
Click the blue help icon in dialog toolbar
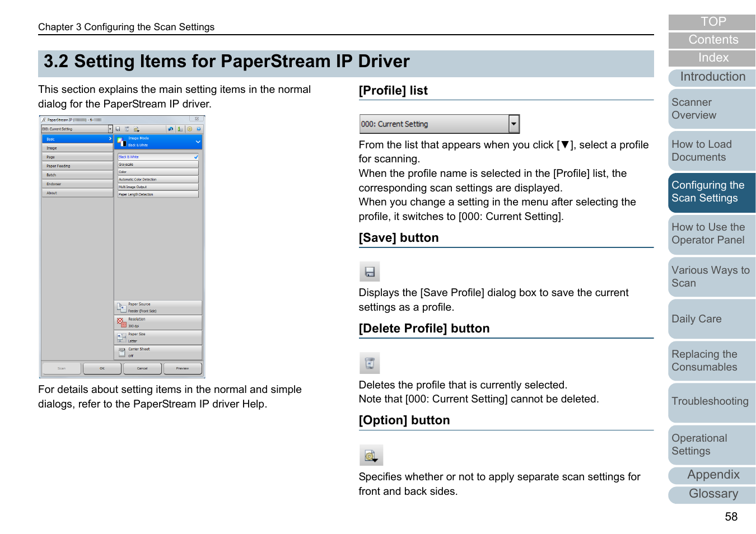tap(199, 129)
